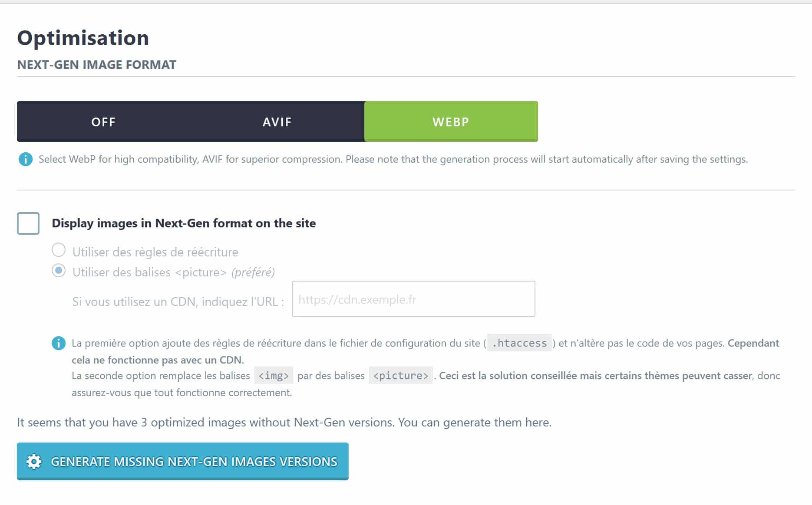Click the gear icon in Generate button
Viewport: 812px width, 505px height.
tap(34, 462)
